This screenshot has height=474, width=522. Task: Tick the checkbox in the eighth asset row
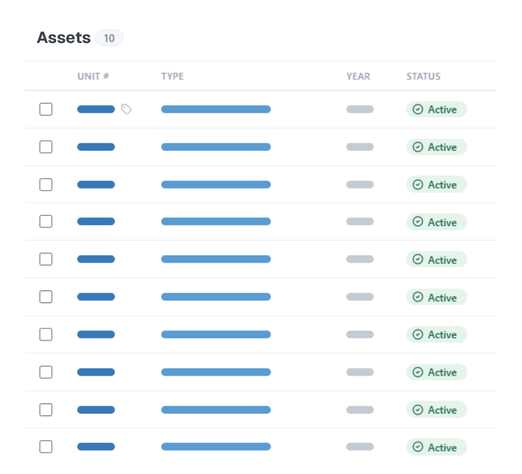46,372
